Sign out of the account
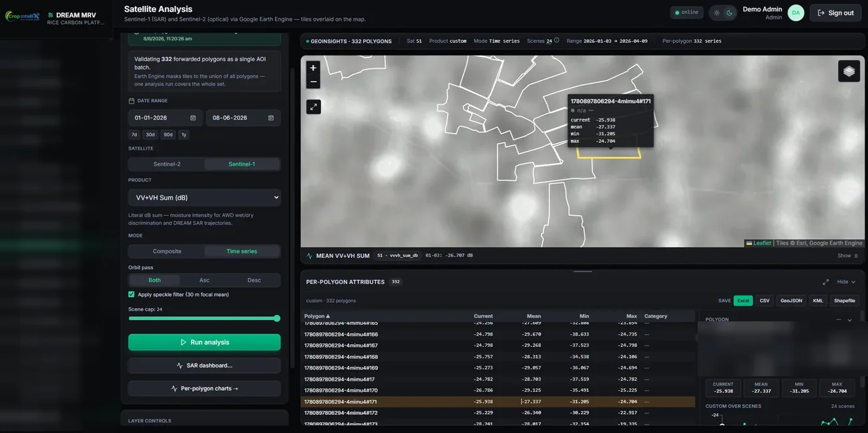Viewport: 868px width, 433px height. click(835, 13)
